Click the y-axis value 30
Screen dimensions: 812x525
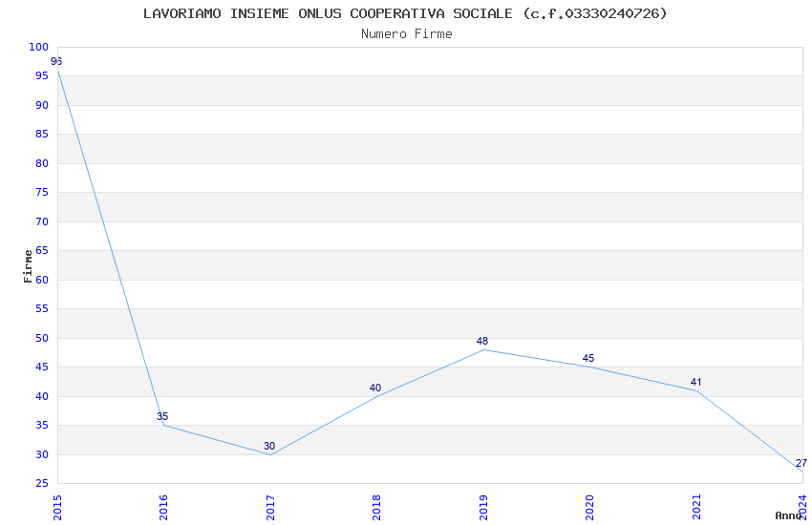coord(42,455)
